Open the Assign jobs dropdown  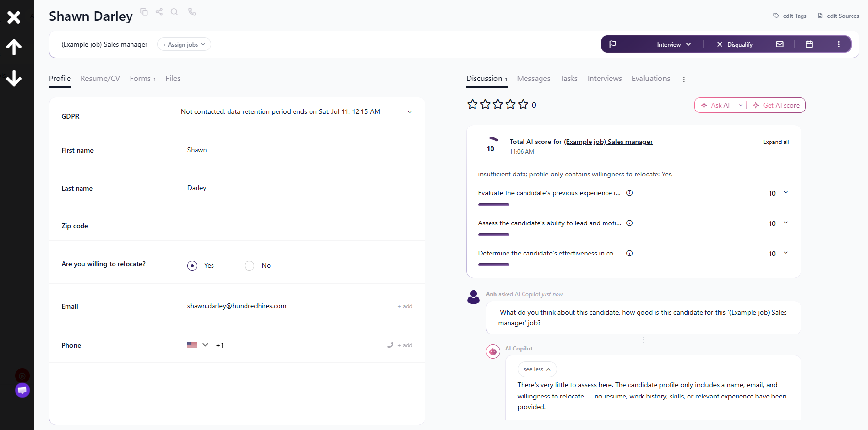tap(184, 44)
